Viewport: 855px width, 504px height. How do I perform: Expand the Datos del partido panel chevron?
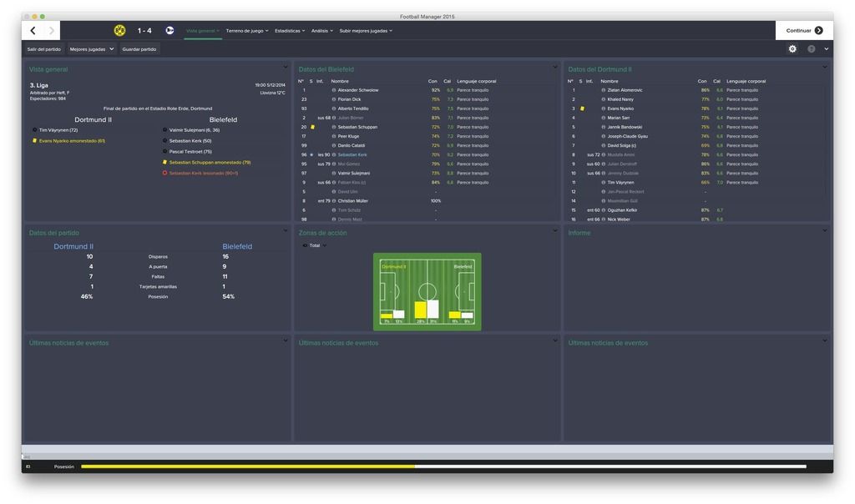[286, 231]
